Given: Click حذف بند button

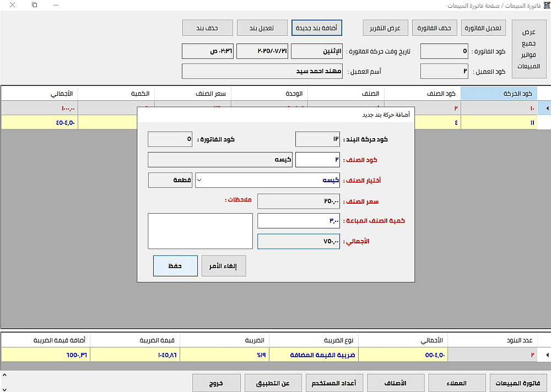Looking at the screenshot, I should point(208,28).
